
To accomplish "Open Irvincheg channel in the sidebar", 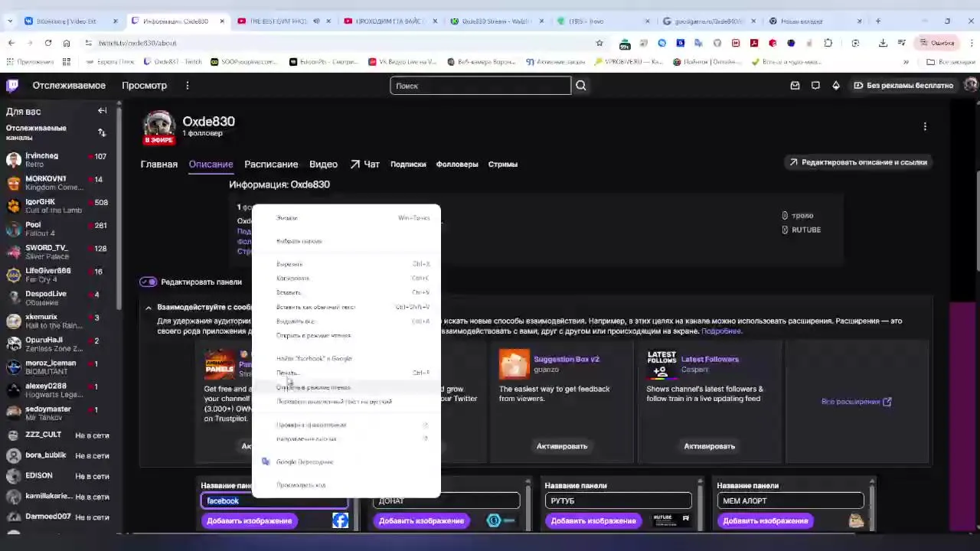I will (x=57, y=160).
